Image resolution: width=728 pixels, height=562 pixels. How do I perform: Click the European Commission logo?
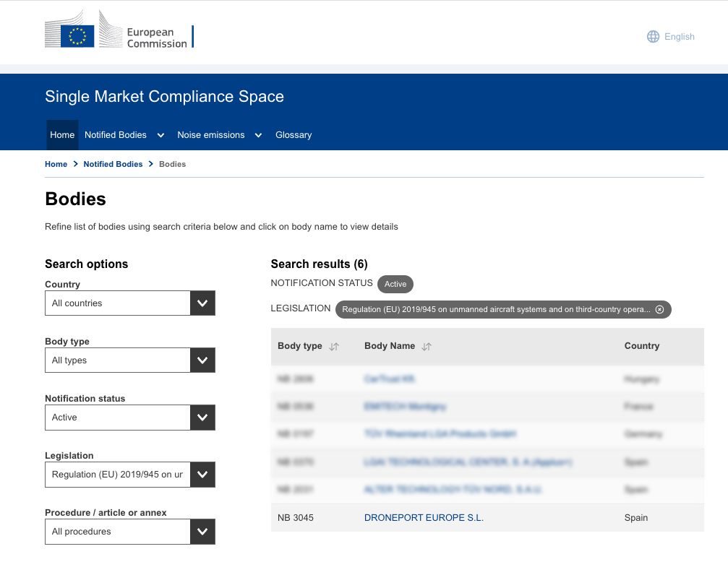tap(119, 30)
